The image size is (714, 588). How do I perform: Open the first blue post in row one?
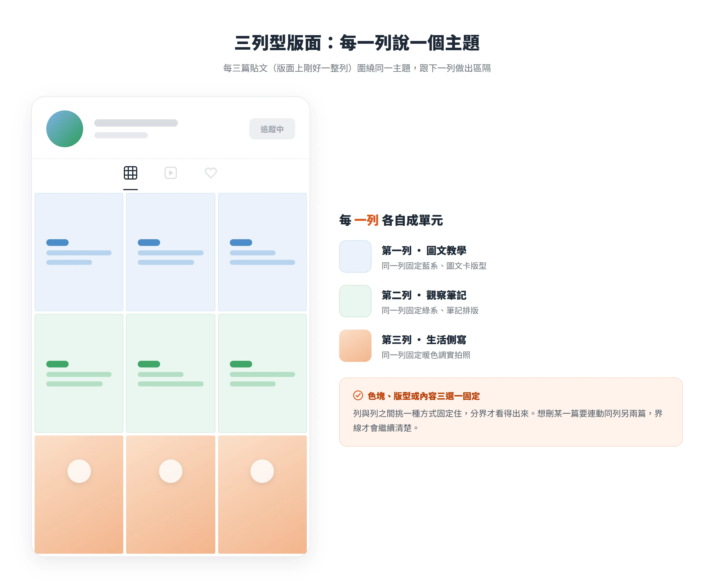pyautogui.click(x=79, y=252)
